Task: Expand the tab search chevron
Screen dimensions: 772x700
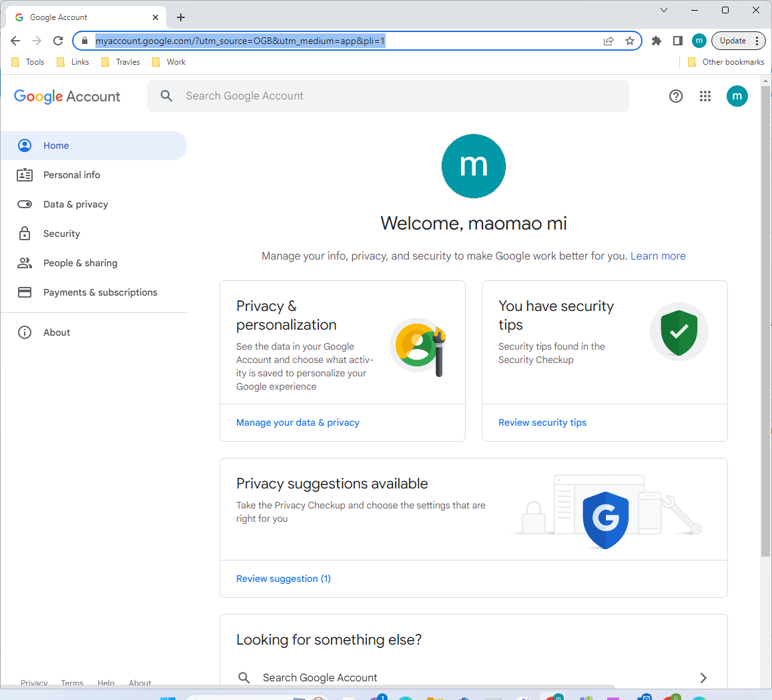Action: click(664, 10)
